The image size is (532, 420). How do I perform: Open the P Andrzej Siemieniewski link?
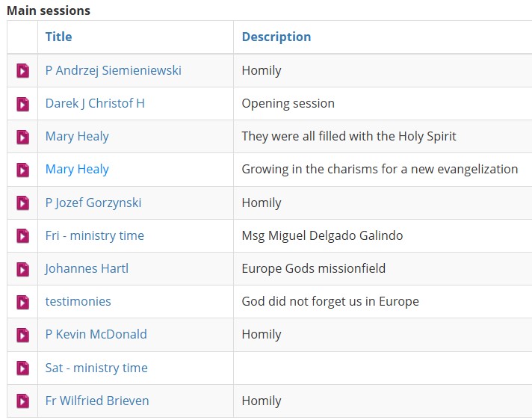[x=114, y=70]
